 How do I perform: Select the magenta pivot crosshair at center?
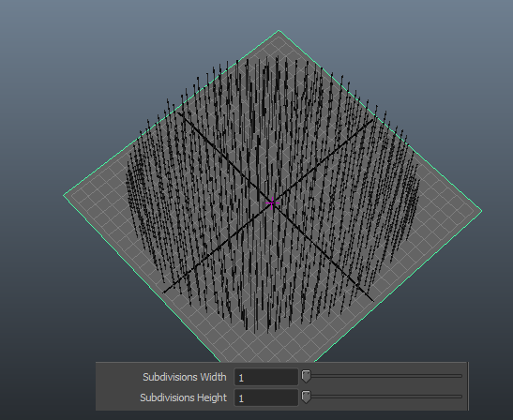(x=272, y=203)
